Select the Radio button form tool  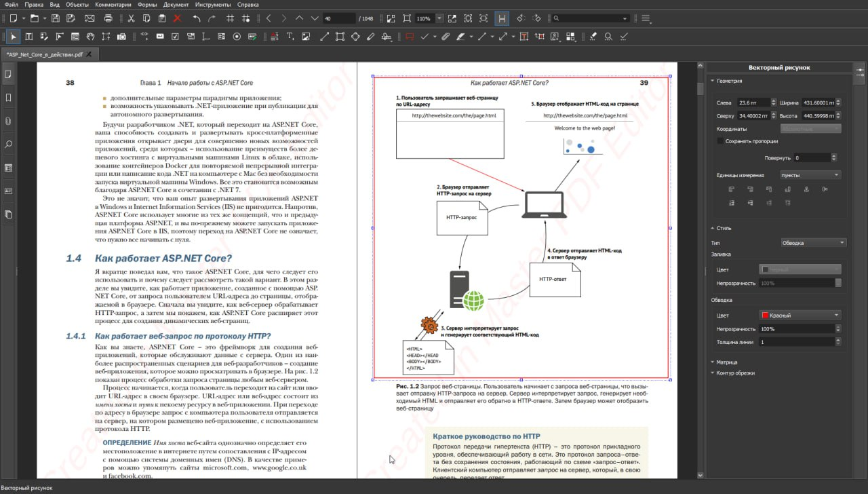pyautogui.click(x=237, y=36)
